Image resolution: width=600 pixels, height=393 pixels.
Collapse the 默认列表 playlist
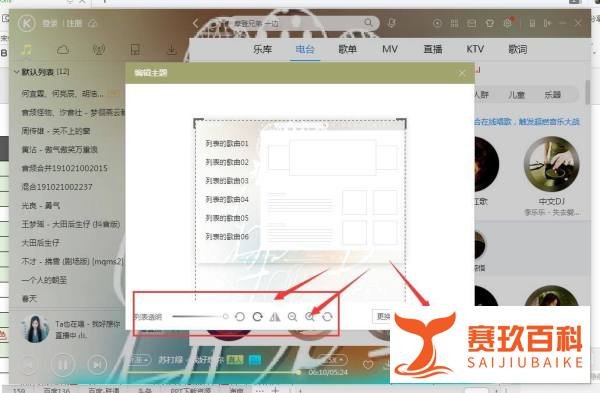16,72
